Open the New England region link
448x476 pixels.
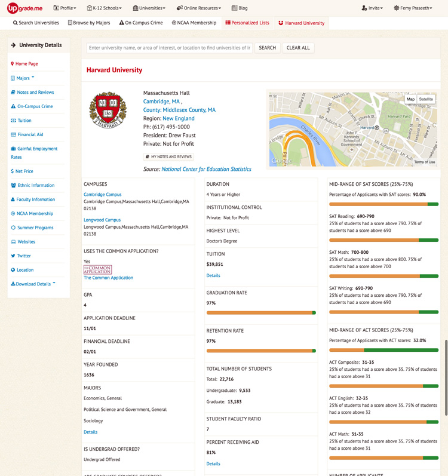179,118
